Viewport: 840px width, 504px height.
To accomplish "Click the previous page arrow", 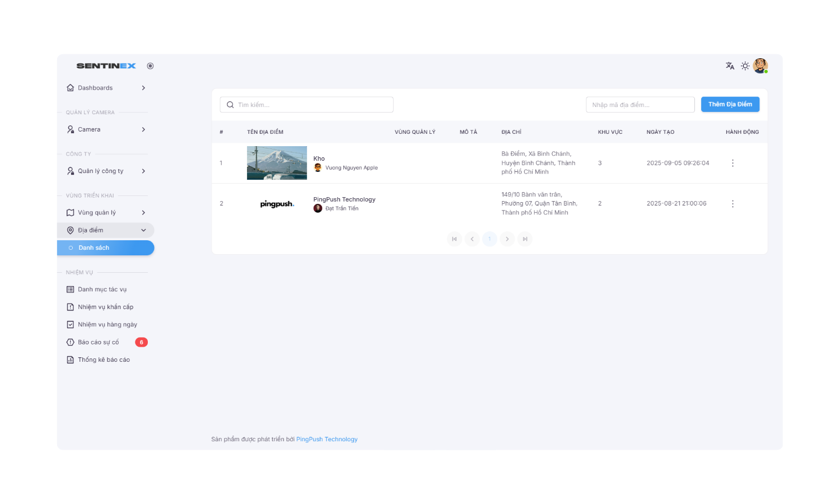I will (472, 239).
